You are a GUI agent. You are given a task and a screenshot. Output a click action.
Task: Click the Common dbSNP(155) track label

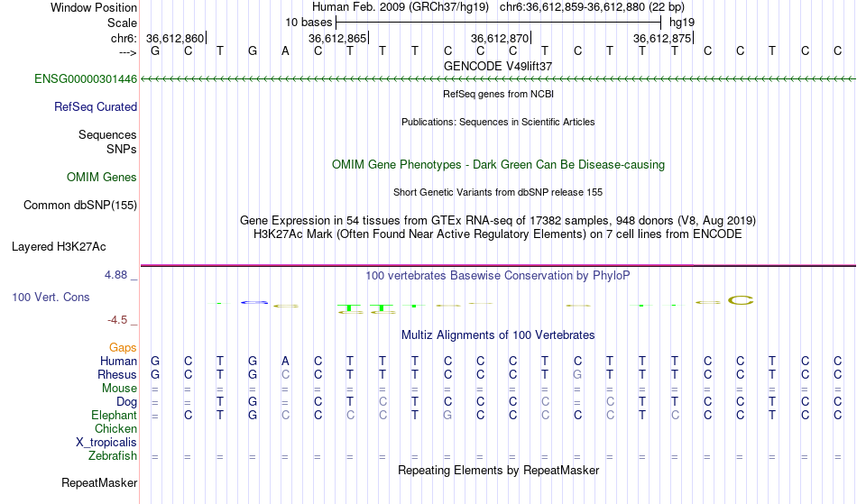tap(79, 206)
